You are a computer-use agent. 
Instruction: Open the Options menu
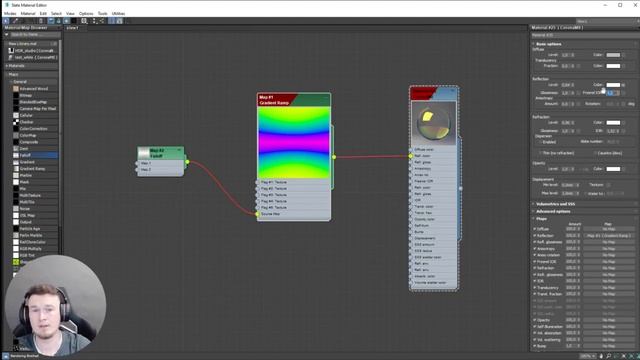tap(86, 13)
